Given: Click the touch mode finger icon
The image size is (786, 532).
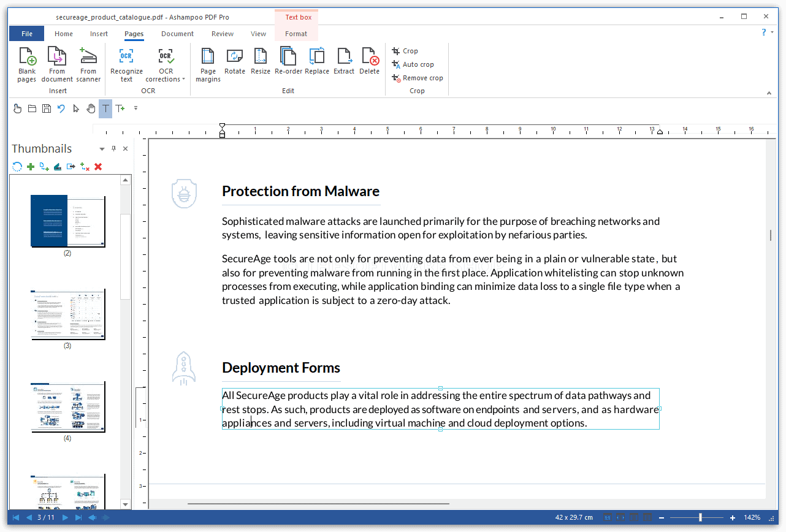Looking at the screenshot, I should coord(17,108).
